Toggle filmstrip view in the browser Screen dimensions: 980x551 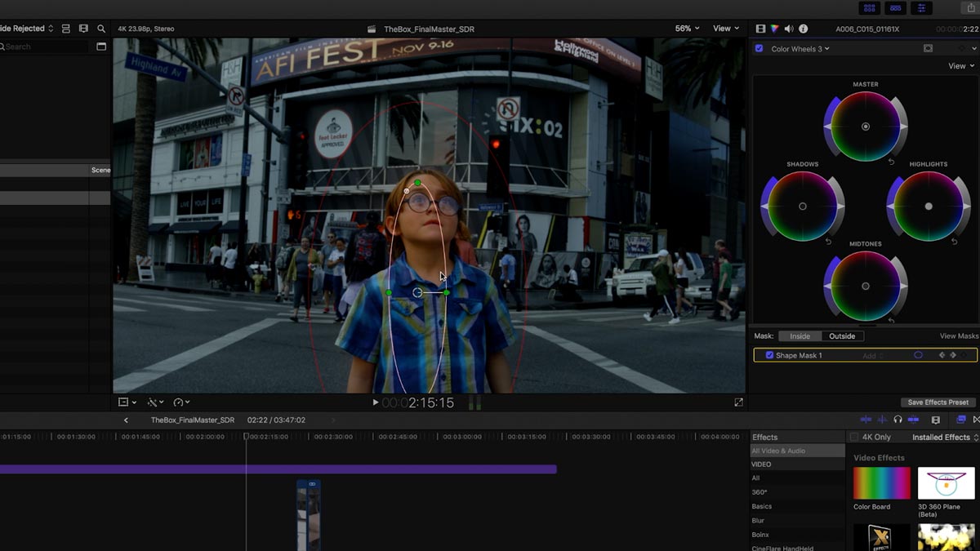click(x=83, y=29)
